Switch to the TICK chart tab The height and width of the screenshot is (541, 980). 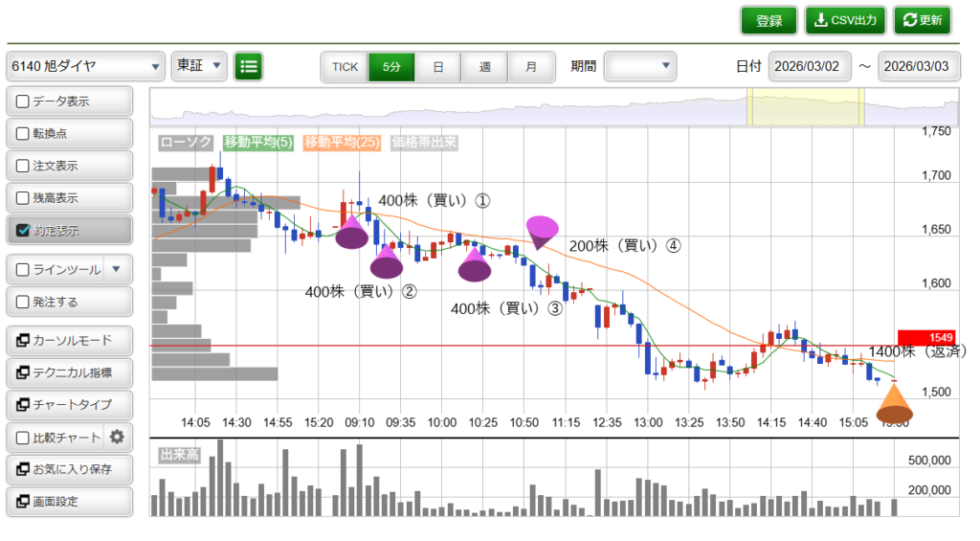(345, 67)
